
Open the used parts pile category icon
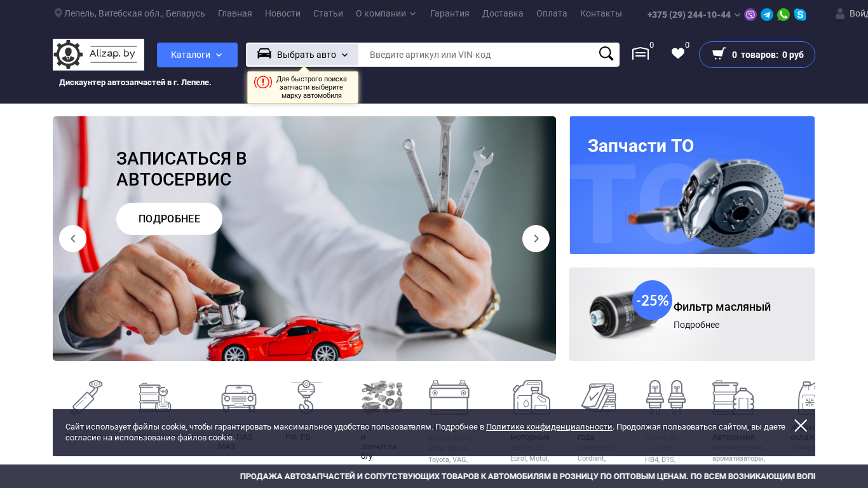(x=382, y=396)
